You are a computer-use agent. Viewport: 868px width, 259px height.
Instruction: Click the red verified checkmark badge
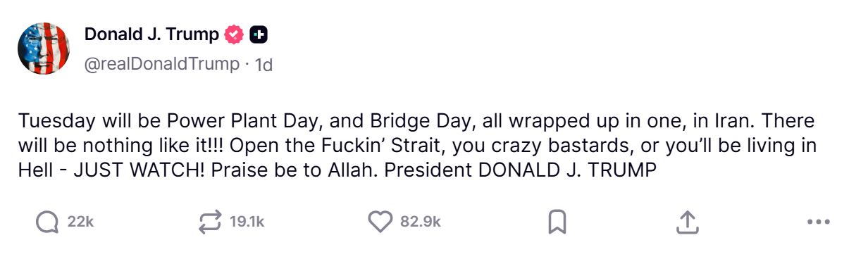tap(234, 34)
